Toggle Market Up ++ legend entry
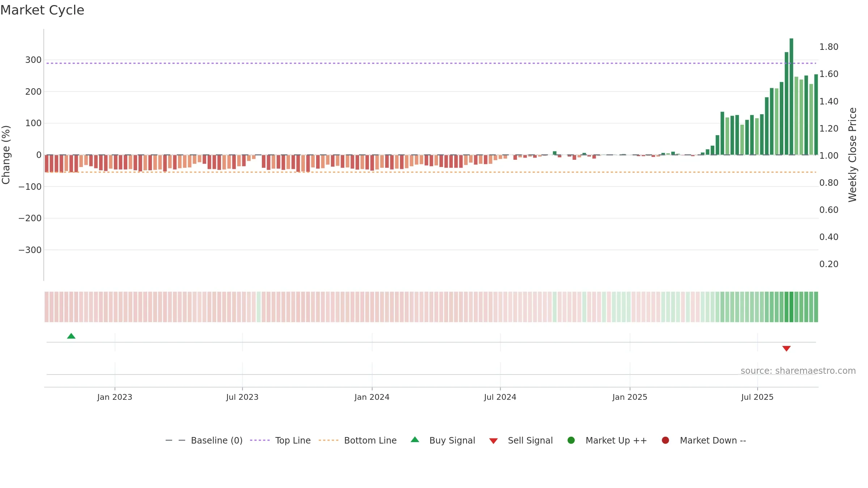The width and height of the screenshot is (868, 488). click(607, 440)
